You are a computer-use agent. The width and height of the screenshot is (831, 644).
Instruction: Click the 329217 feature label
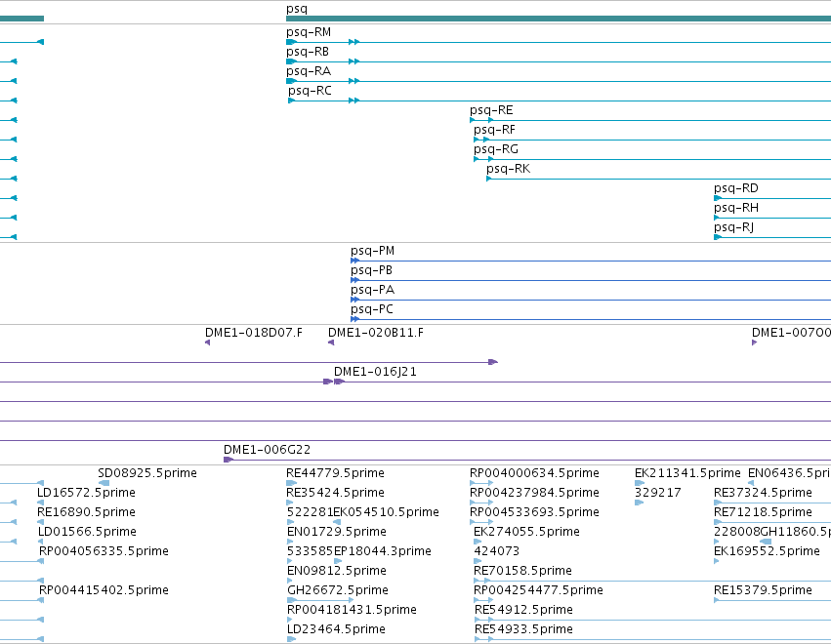pyautogui.click(x=658, y=493)
